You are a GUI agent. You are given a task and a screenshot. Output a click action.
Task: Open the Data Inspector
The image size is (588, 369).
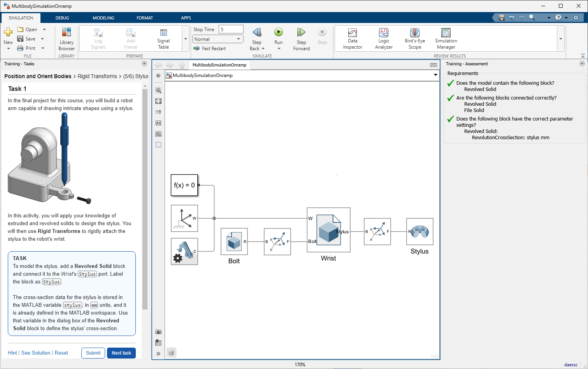pos(353,38)
